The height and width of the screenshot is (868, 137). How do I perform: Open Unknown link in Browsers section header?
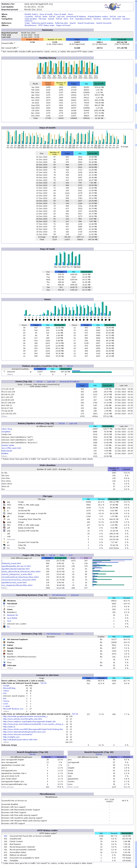[x=69, y=634]
